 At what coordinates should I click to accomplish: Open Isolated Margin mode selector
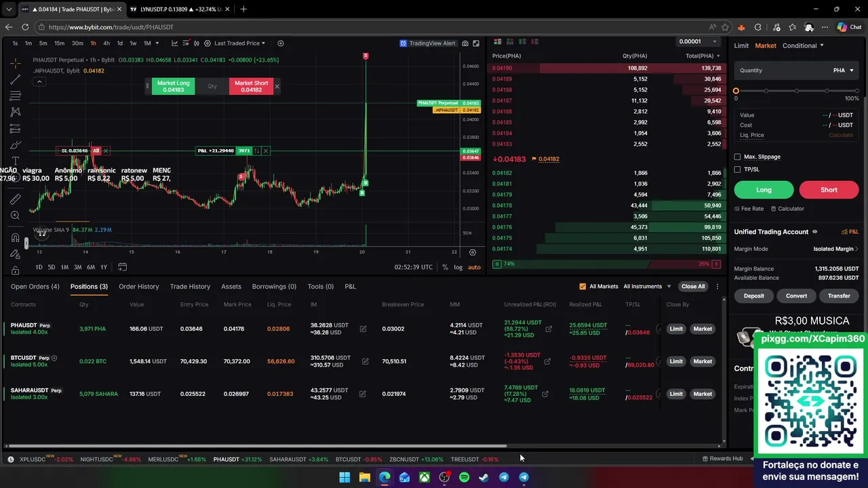point(835,249)
